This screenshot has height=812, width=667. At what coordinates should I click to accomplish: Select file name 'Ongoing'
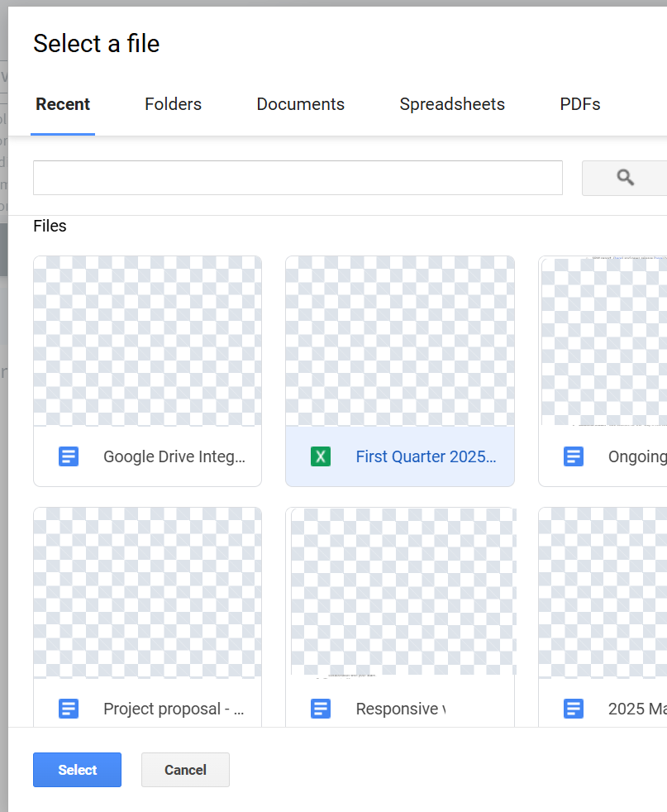click(637, 456)
